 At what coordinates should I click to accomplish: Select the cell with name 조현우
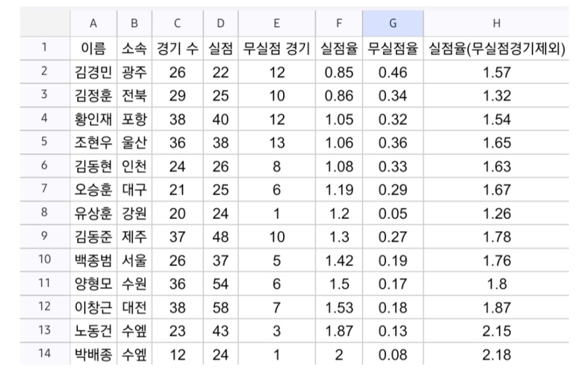pos(93,143)
